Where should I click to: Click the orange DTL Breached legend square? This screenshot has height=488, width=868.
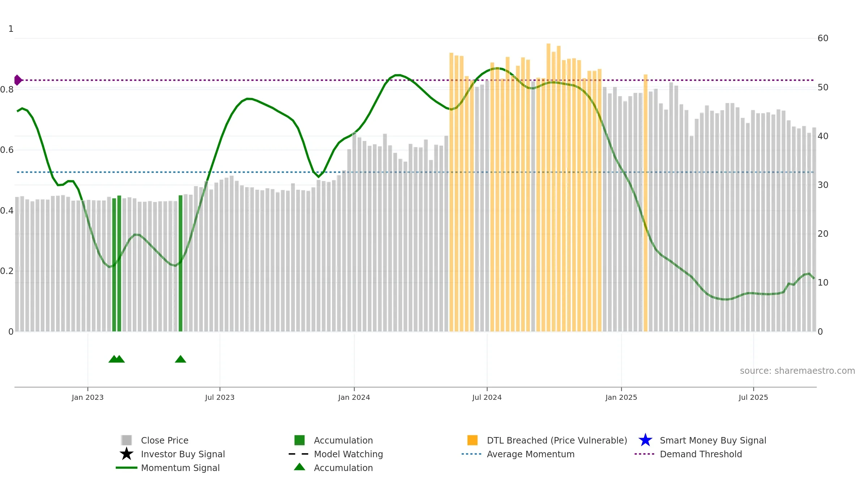tap(472, 440)
